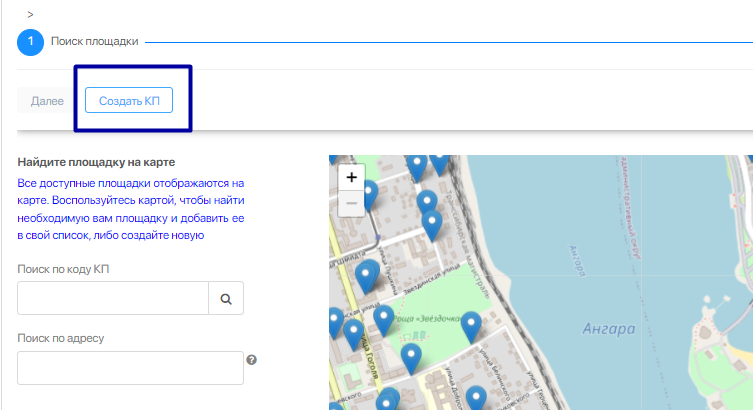This screenshot has width=753, height=410.
Task: Zoom out on the map
Action: (351, 204)
